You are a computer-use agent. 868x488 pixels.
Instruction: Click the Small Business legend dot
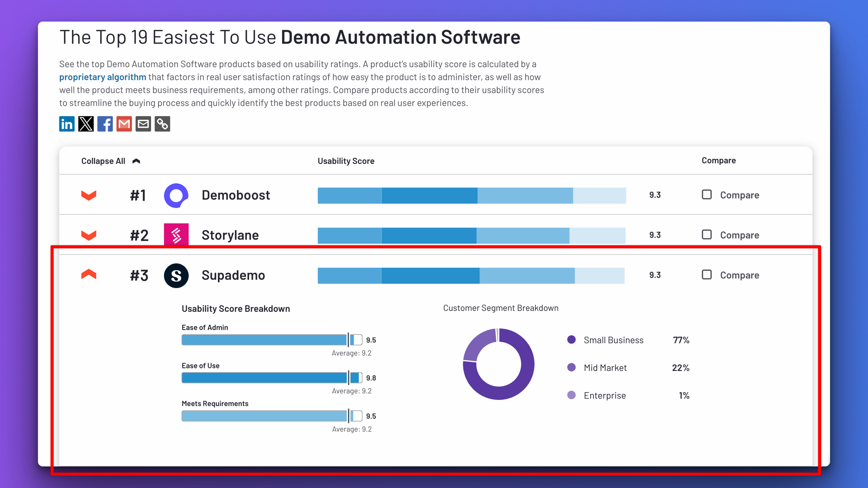(x=572, y=340)
